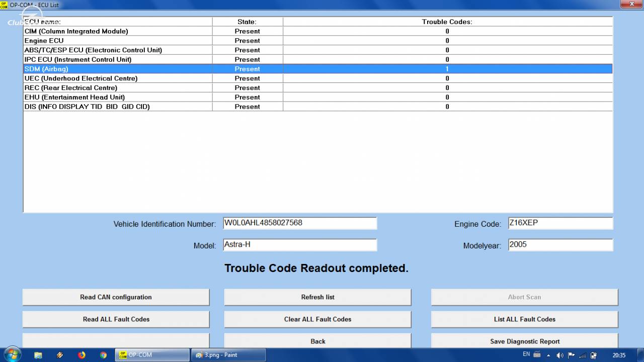This screenshot has width=644, height=362.
Task: Select the Engine ECU row
Action: [x=317, y=41]
